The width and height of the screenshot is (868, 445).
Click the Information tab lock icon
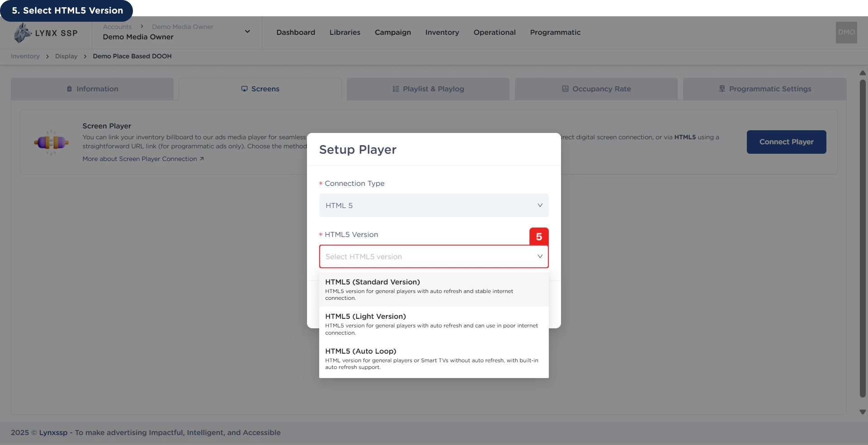tap(69, 89)
